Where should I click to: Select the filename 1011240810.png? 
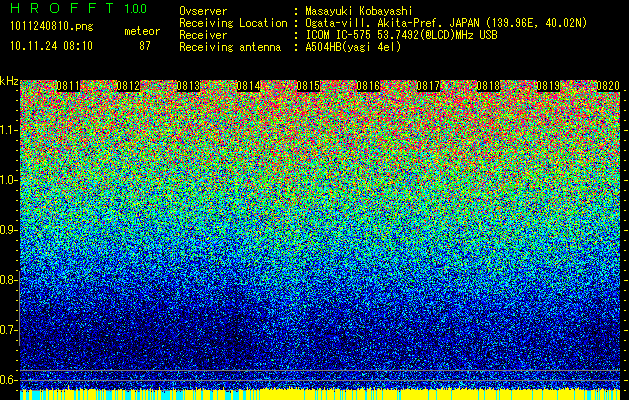[52, 27]
